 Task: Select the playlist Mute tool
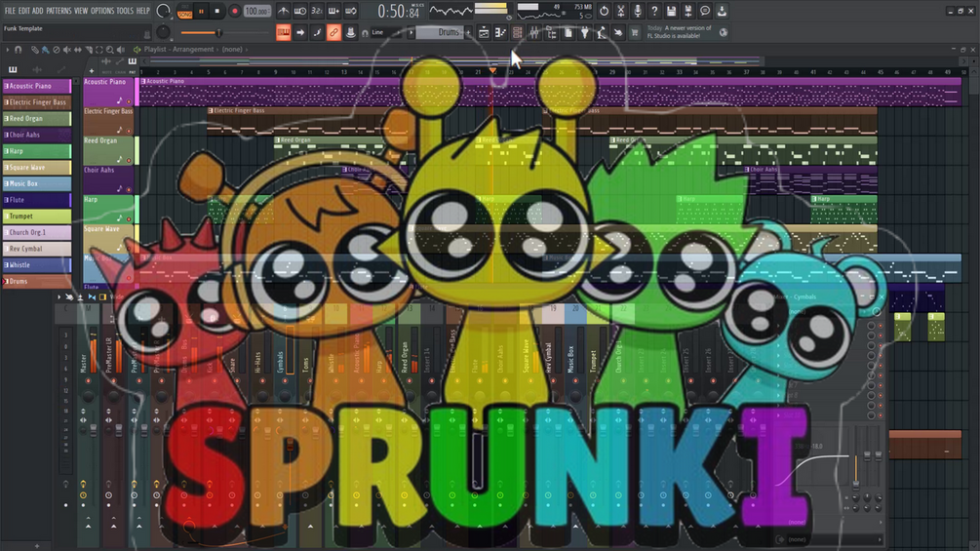pyautogui.click(x=67, y=50)
